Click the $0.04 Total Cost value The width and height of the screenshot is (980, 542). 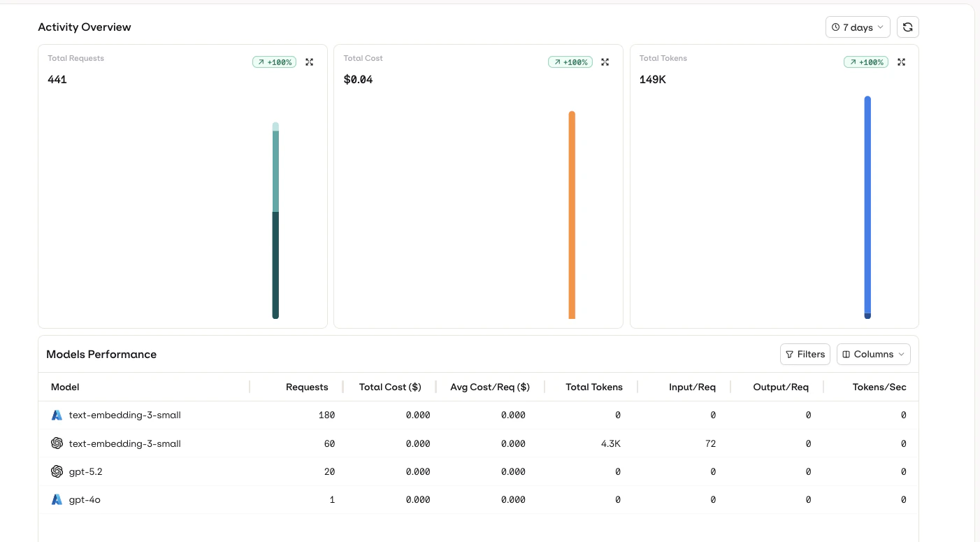(358, 80)
